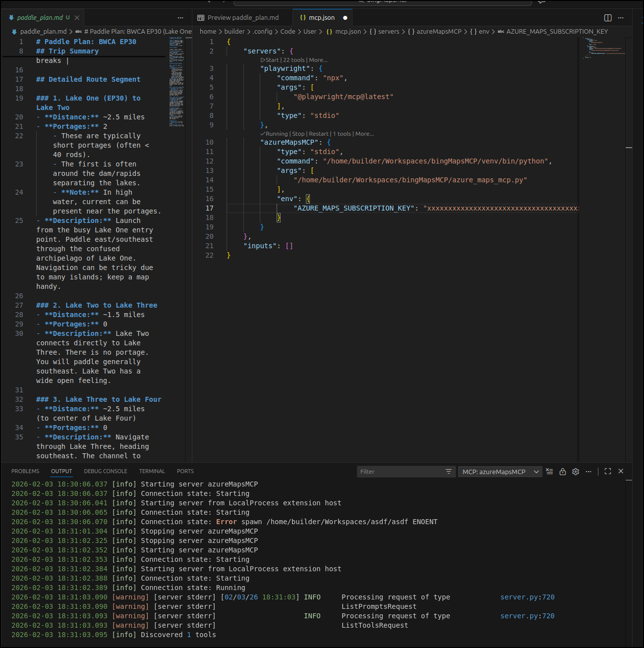Click Start above the playwright server
This screenshot has width=644, height=648.
click(272, 60)
